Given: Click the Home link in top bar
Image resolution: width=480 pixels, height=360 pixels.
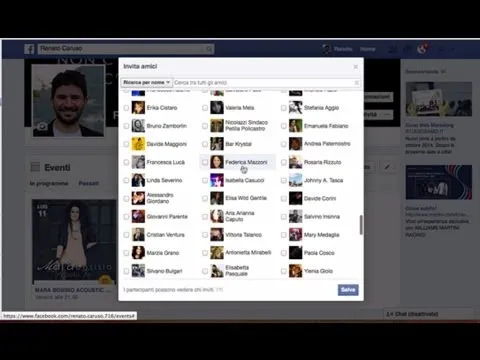Looking at the screenshot, I should [x=368, y=49].
